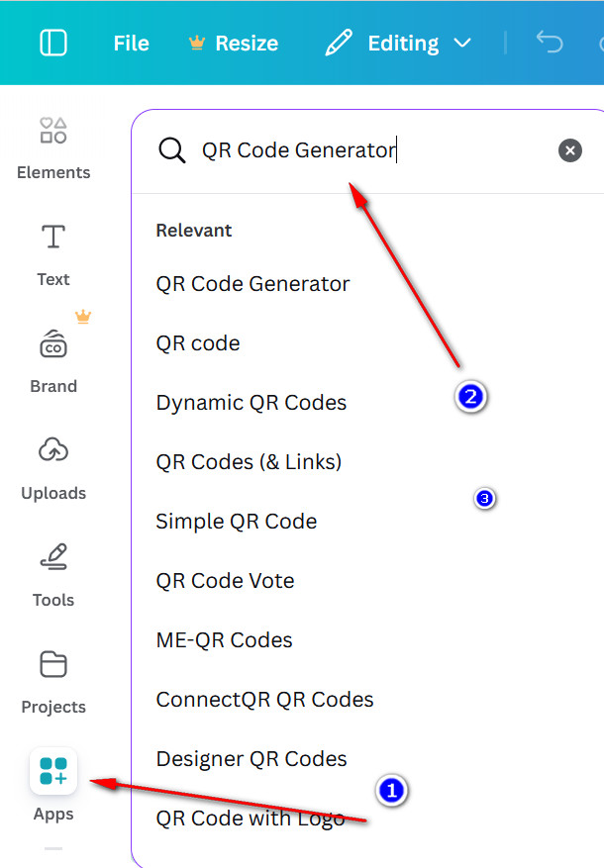Viewport: 604px width, 868px height.
Task: Open the Brand kit panel
Action: 53,358
